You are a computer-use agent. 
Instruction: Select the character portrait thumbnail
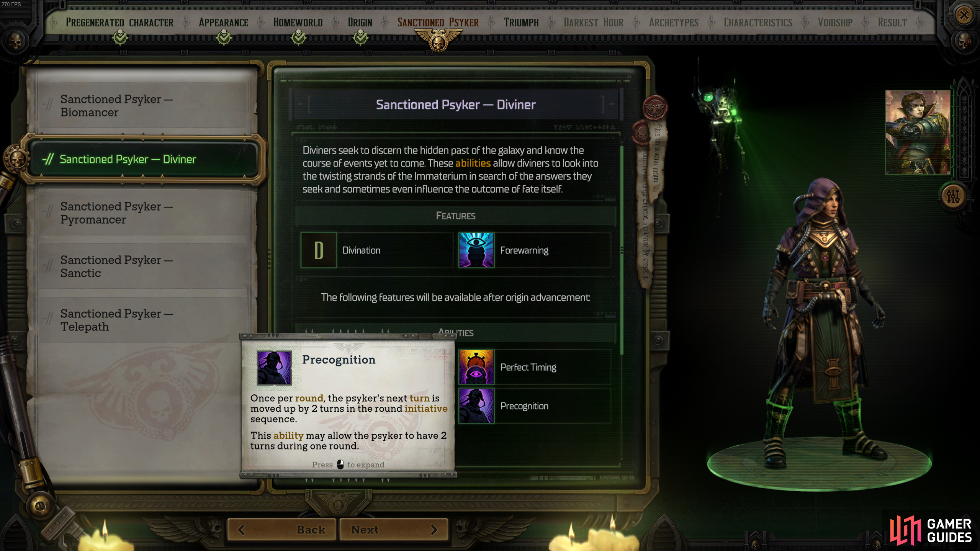918,132
